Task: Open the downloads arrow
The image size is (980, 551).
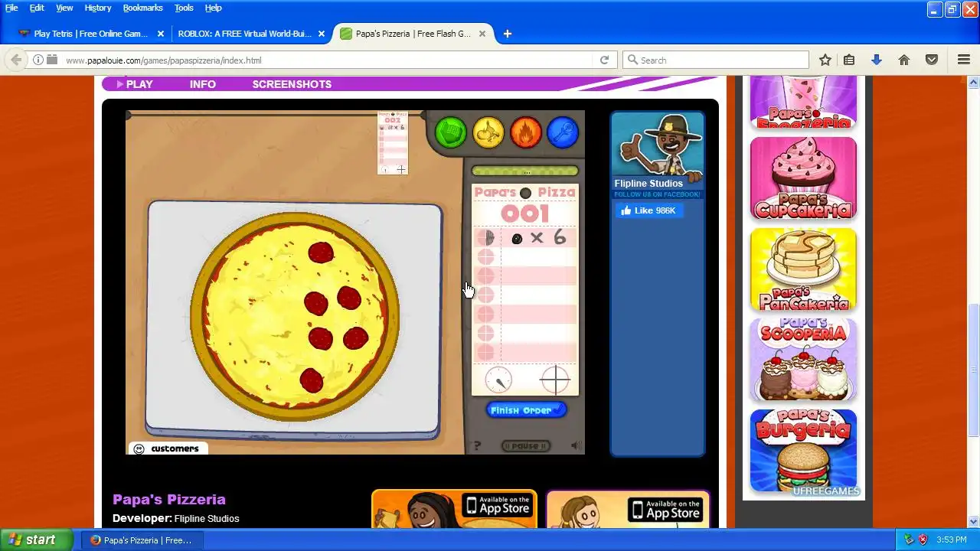Action: point(877,60)
